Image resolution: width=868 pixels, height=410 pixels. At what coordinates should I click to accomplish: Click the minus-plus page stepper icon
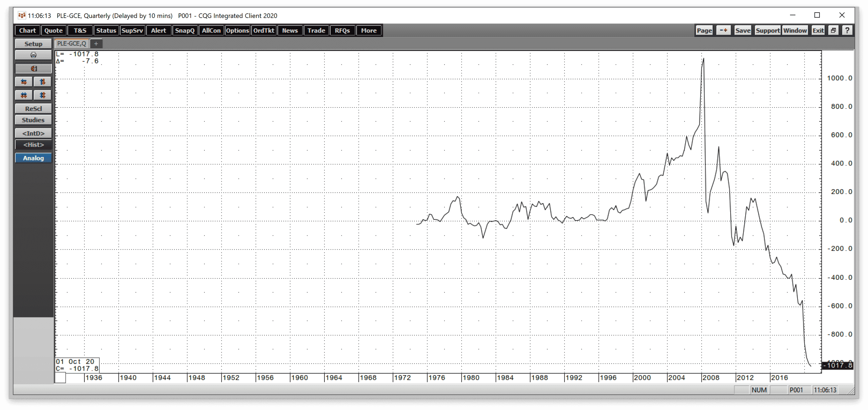[x=723, y=31]
